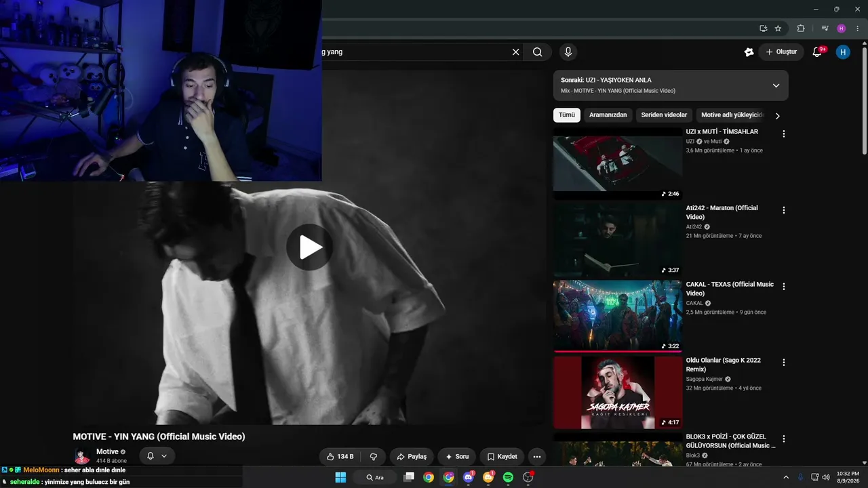Open the Chrome profile avatar

(x=842, y=28)
